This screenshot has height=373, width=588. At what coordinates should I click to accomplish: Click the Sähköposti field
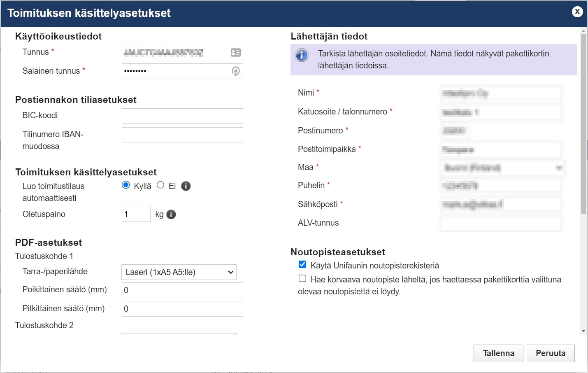point(501,205)
